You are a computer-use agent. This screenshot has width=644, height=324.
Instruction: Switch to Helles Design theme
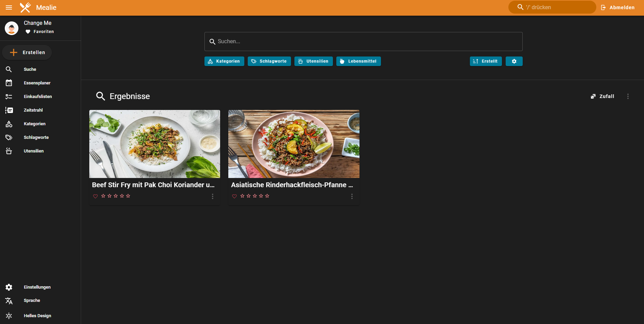[37, 316]
